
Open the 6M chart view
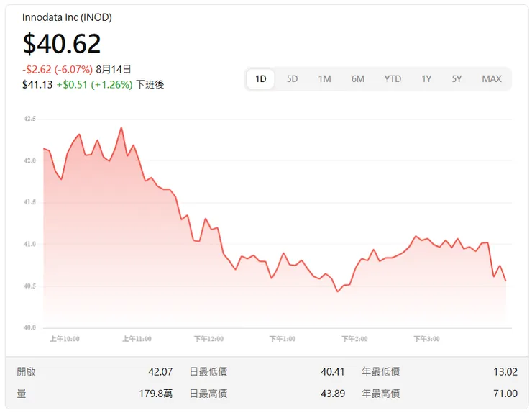pyautogui.click(x=358, y=79)
